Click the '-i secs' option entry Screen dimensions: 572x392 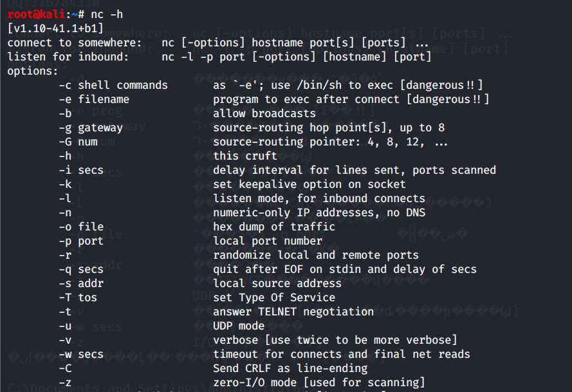(81, 170)
